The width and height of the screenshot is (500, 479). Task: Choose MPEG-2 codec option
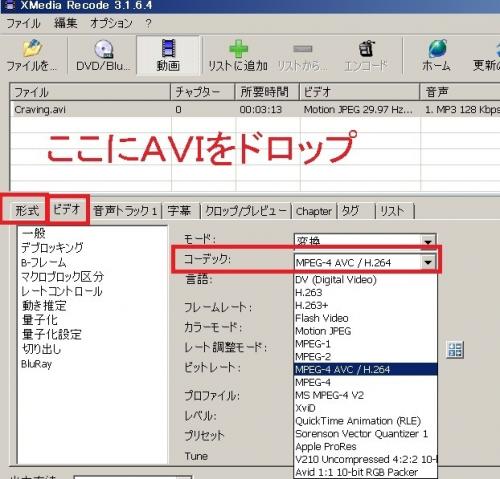point(365,357)
